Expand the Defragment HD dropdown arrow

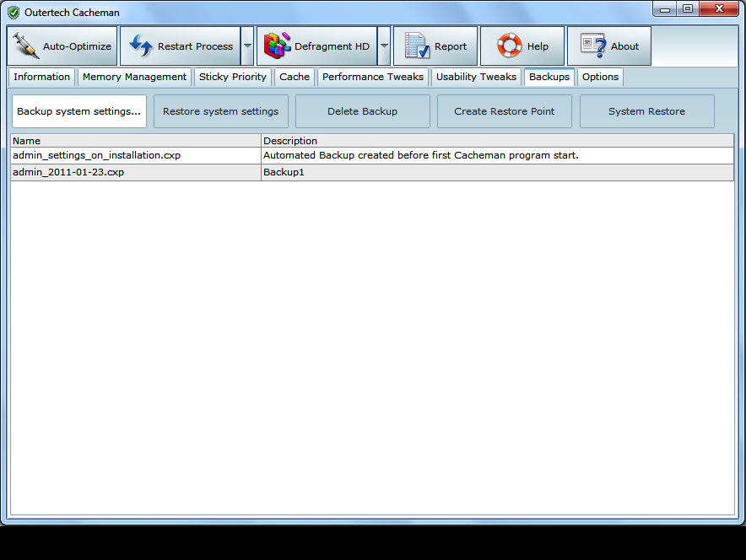pyautogui.click(x=384, y=46)
